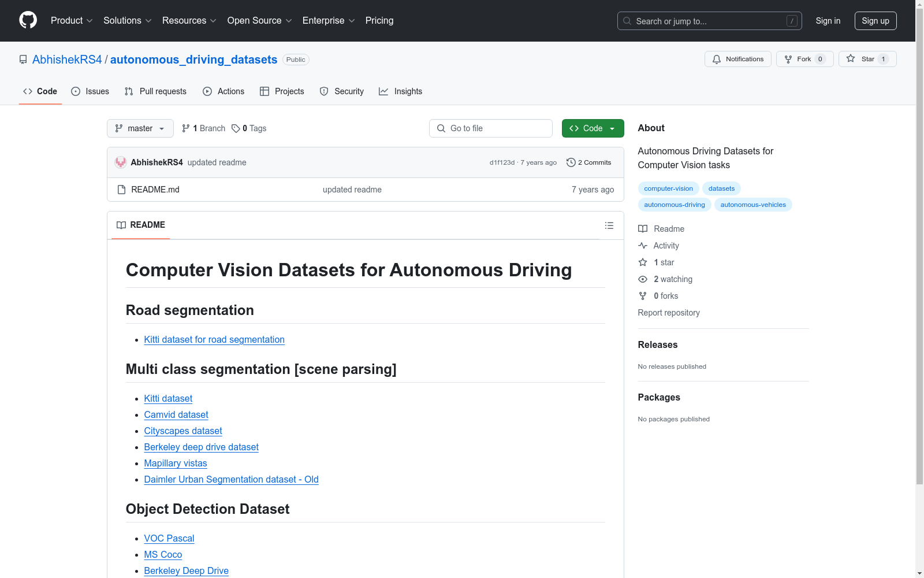The width and height of the screenshot is (924, 578).
Task: Open the Berkeley deep drive dataset link
Action: click(x=202, y=447)
